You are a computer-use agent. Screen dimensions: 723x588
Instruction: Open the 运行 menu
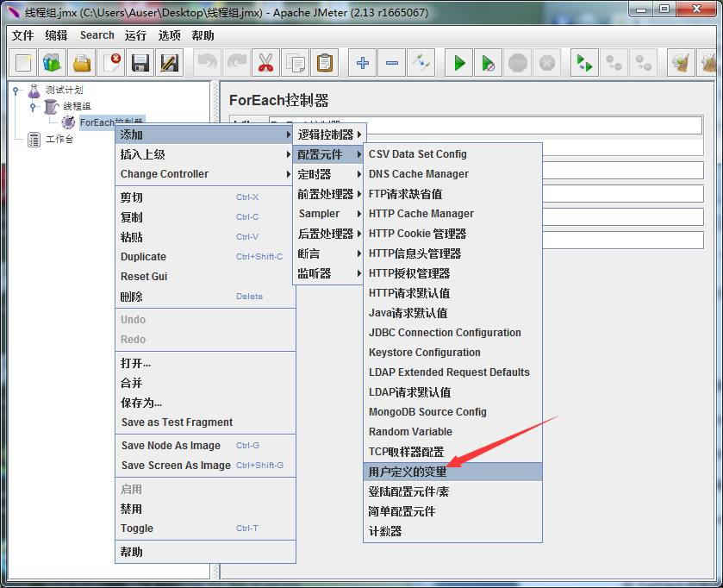pyautogui.click(x=135, y=35)
